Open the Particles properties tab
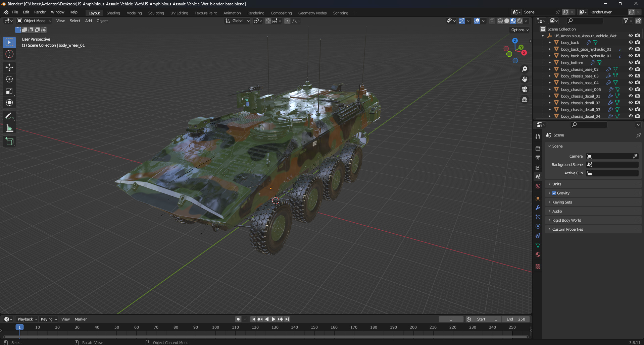 [538, 217]
